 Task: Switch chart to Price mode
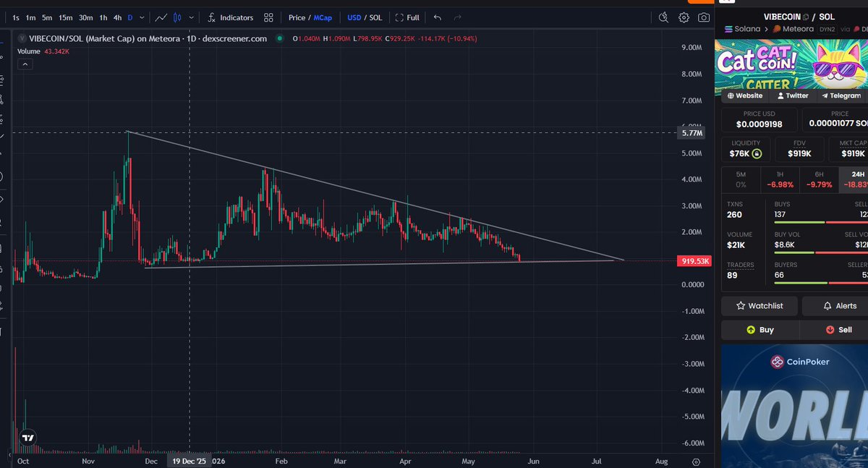(x=297, y=17)
